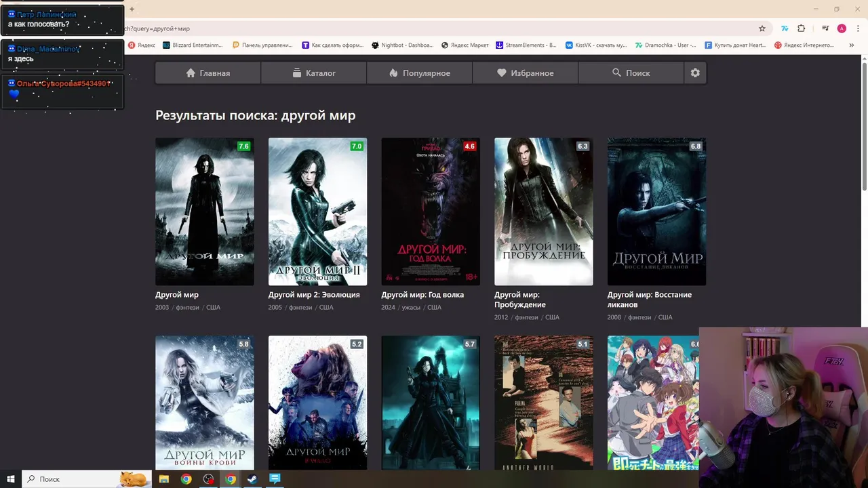Open the Поиск navigation item
This screenshot has width=868, height=488.
tap(631, 73)
